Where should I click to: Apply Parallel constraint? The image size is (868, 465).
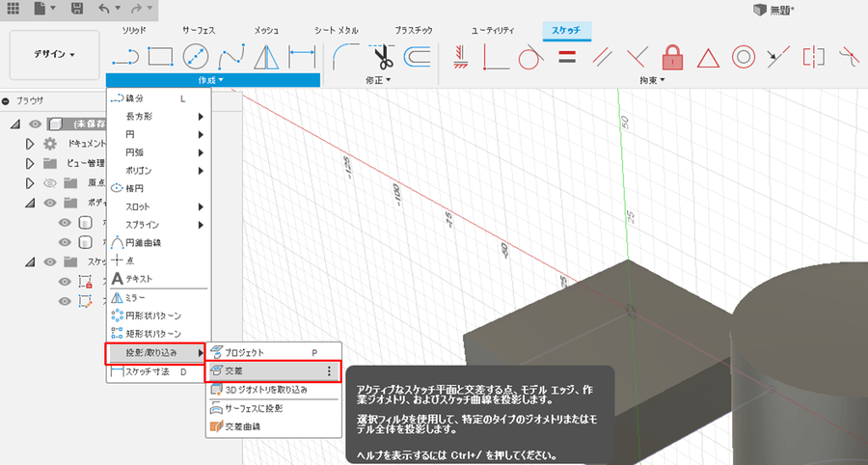coord(602,57)
